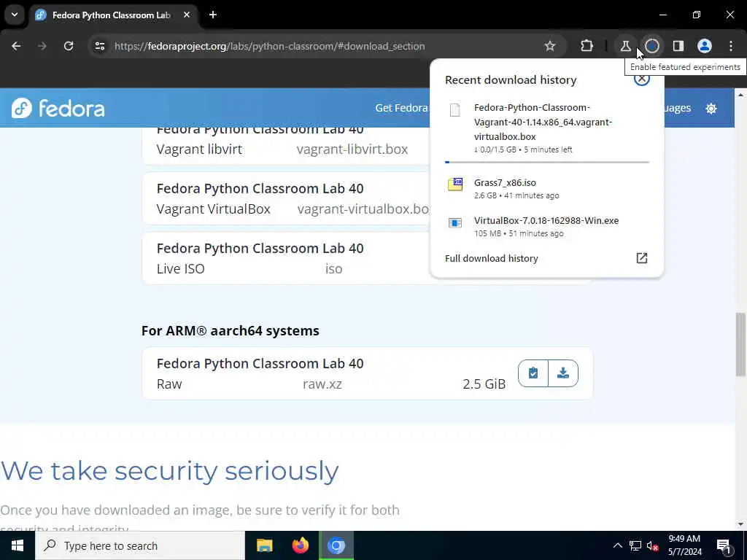Image resolution: width=747 pixels, height=560 pixels.
Task: Click the downloads progress circle icon
Action: tap(651, 46)
